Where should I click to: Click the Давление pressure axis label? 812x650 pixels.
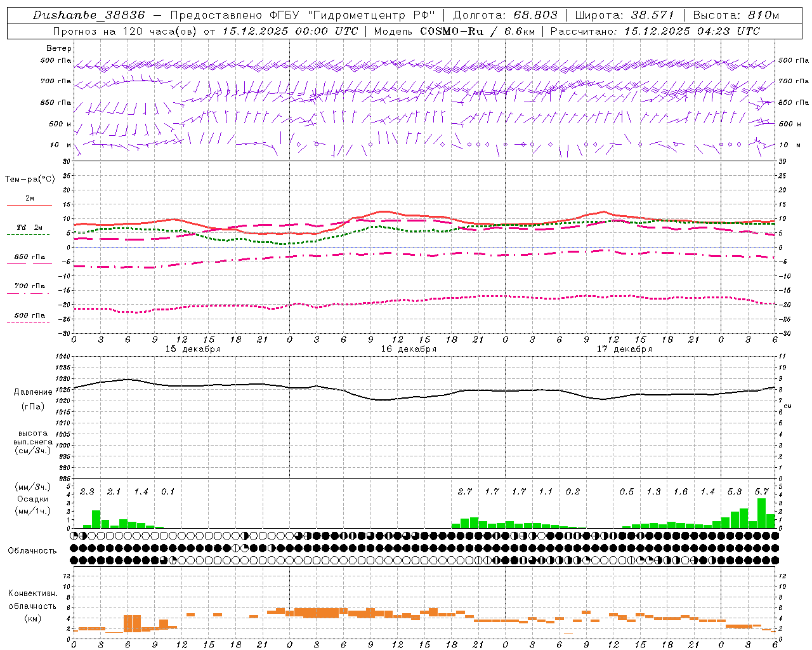point(33,392)
